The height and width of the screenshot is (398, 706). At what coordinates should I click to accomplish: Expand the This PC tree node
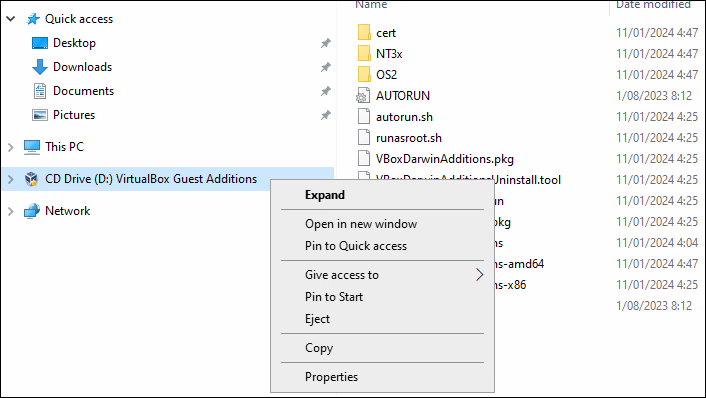point(11,147)
